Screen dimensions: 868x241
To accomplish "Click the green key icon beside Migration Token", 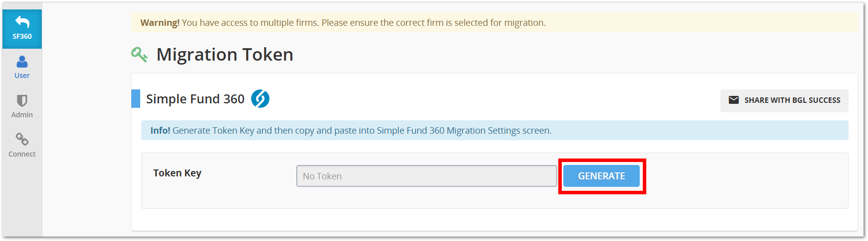I will [139, 55].
